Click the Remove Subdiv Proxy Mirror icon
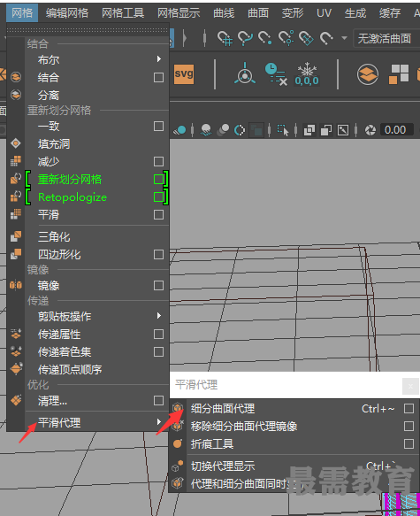Viewport: 420px width, 516px height. point(178,426)
